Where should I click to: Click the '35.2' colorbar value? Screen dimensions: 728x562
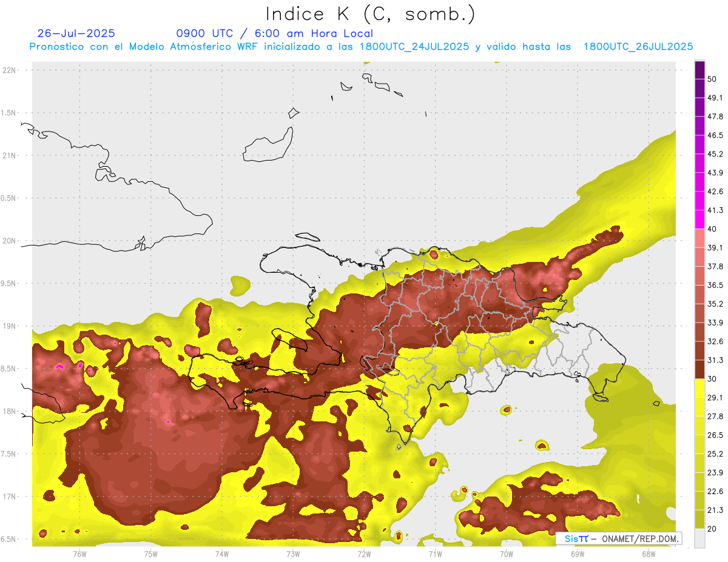click(715, 304)
